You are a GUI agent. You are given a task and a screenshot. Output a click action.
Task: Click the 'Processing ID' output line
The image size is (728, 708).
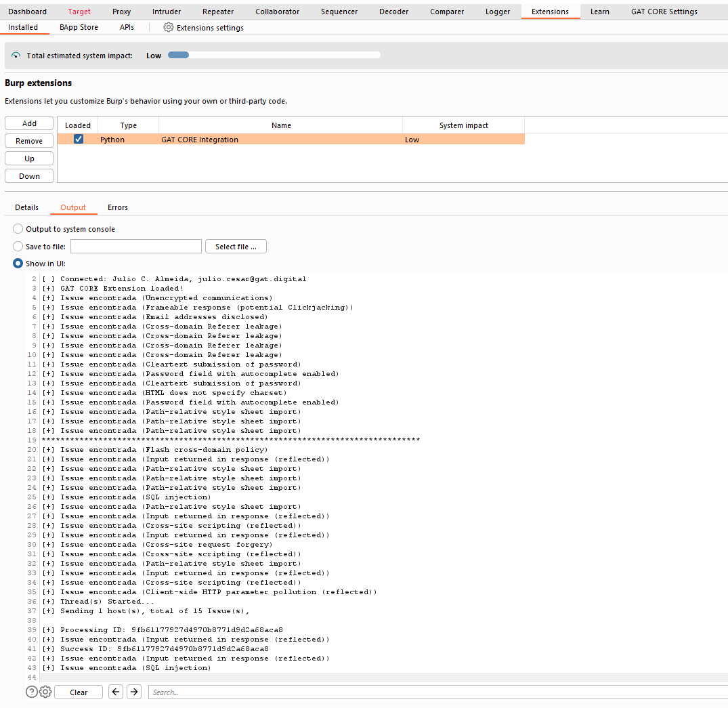coord(163,630)
